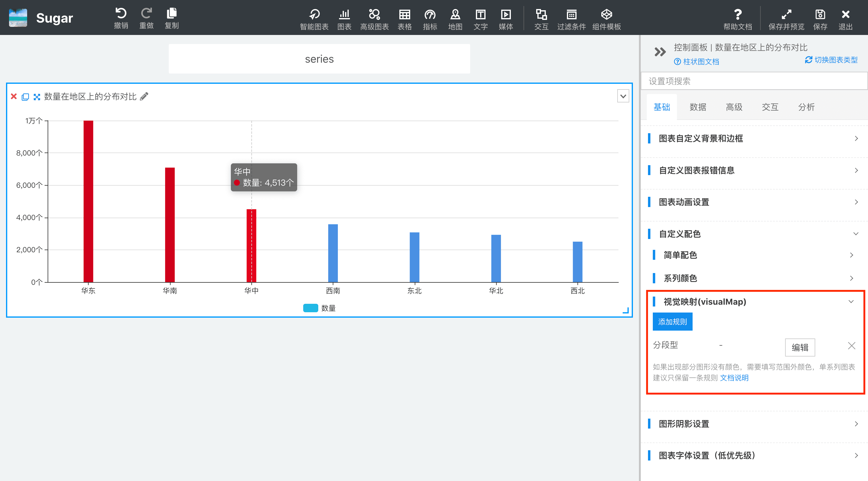Switch to the 高级 tab
Image resolution: width=868 pixels, height=481 pixels.
coord(734,107)
